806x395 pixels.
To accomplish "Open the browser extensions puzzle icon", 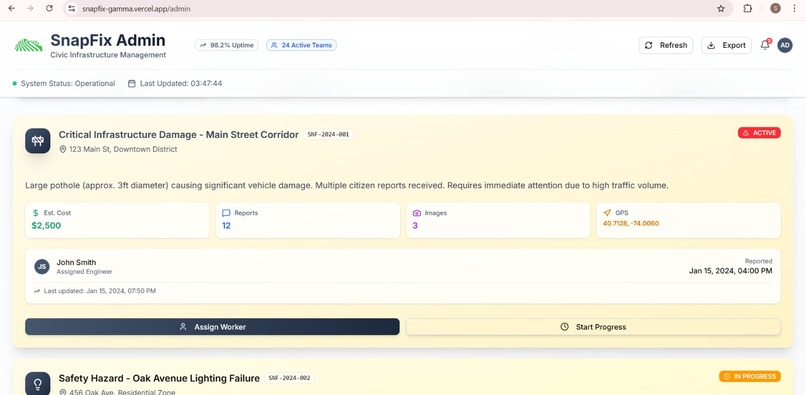I will [748, 9].
